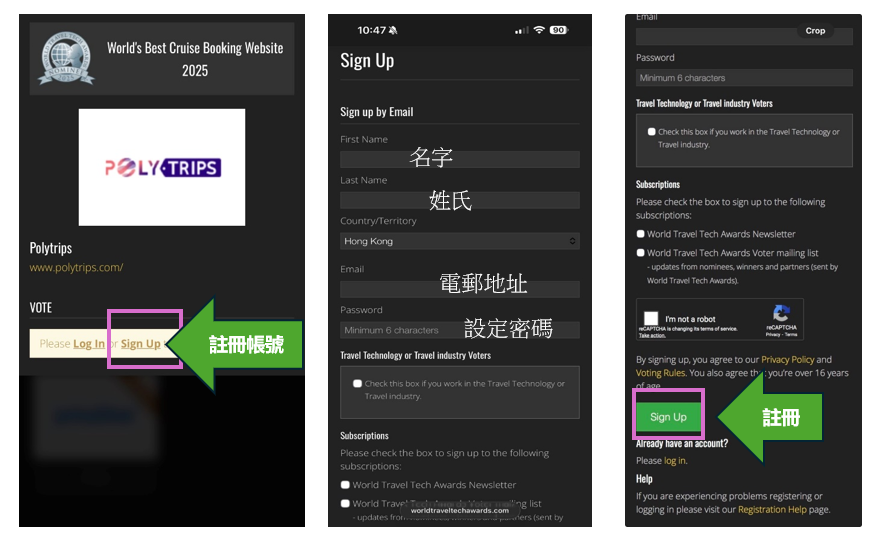Open the Country/Territory Hong Kong dropdown

pos(459,241)
